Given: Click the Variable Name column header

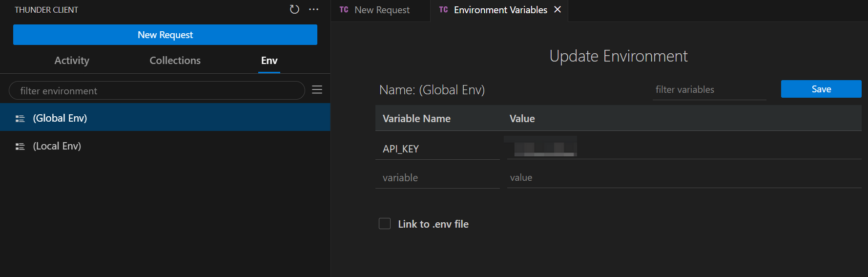Looking at the screenshot, I should coord(416,119).
